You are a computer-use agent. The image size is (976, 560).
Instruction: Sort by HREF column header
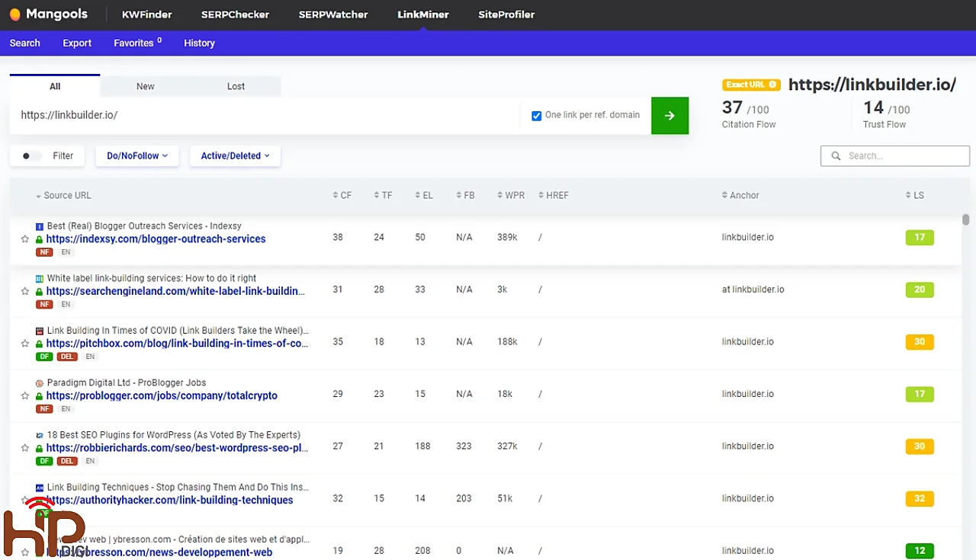click(554, 196)
